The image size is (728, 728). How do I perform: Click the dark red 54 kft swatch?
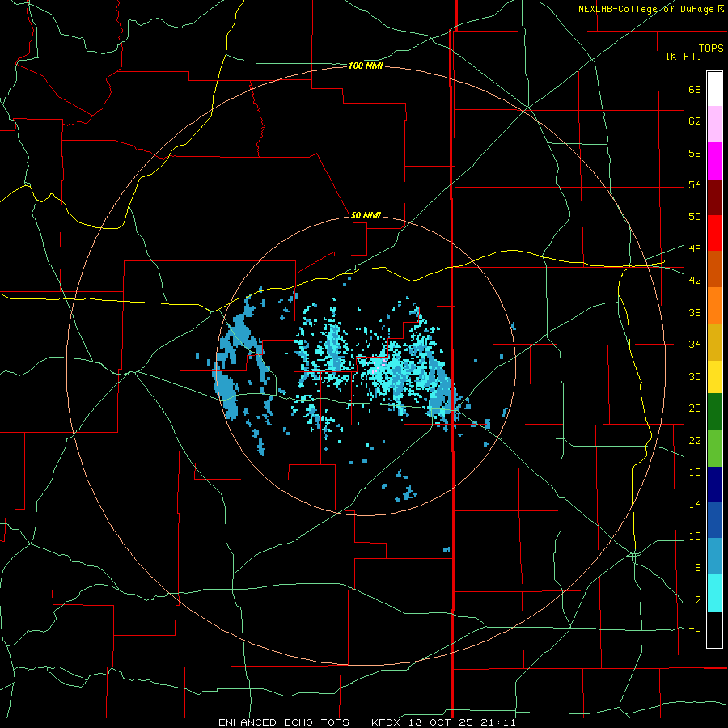[714, 197]
